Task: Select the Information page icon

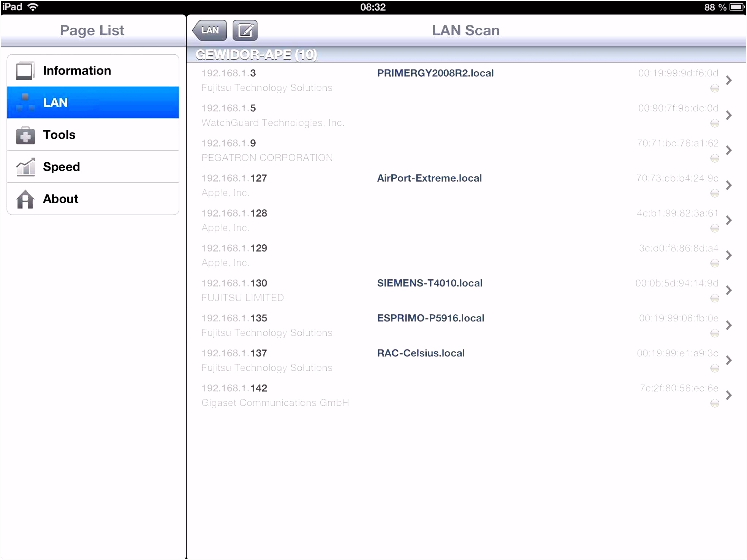Action: (25, 70)
